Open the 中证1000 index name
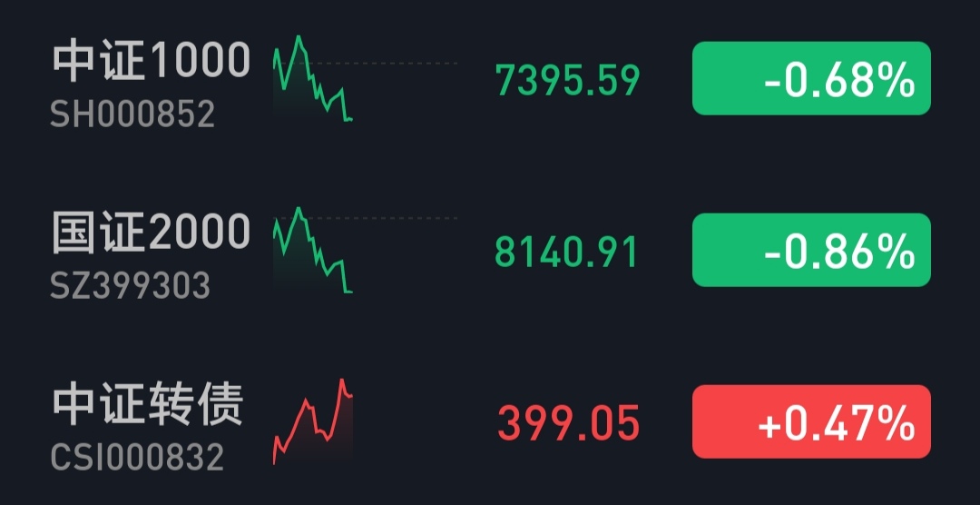980x505 pixels. [x=151, y=61]
